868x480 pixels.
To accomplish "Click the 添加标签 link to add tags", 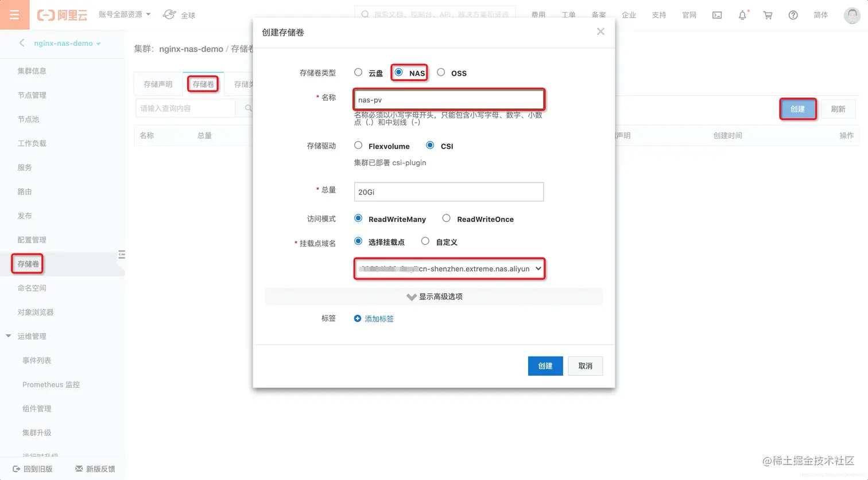I will (x=378, y=318).
